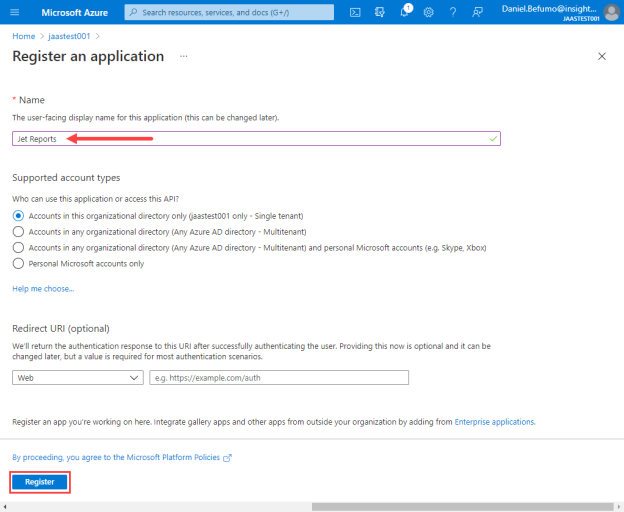Click the user account avatar
Image resolution: width=624 pixels, height=512 pixels.
pos(611,12)
